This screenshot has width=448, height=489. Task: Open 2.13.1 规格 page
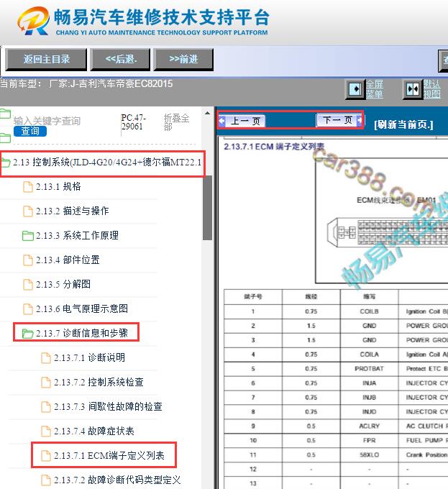point(58,187)
